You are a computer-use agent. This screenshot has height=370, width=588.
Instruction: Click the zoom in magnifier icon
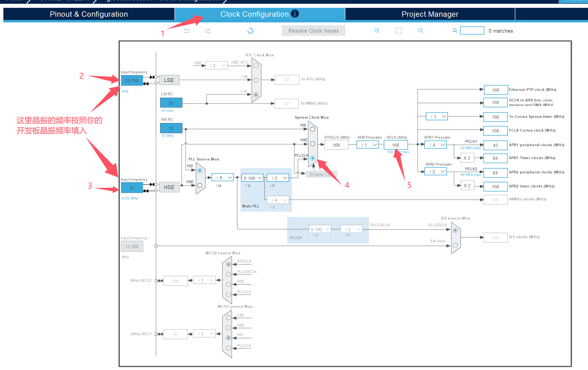377,31
